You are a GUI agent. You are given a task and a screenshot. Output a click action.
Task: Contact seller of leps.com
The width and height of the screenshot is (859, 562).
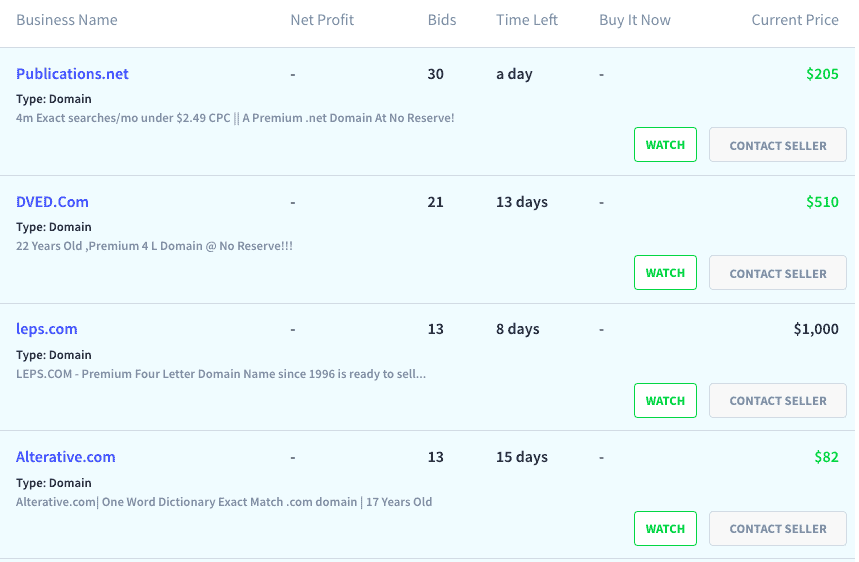tap(777, 400)
